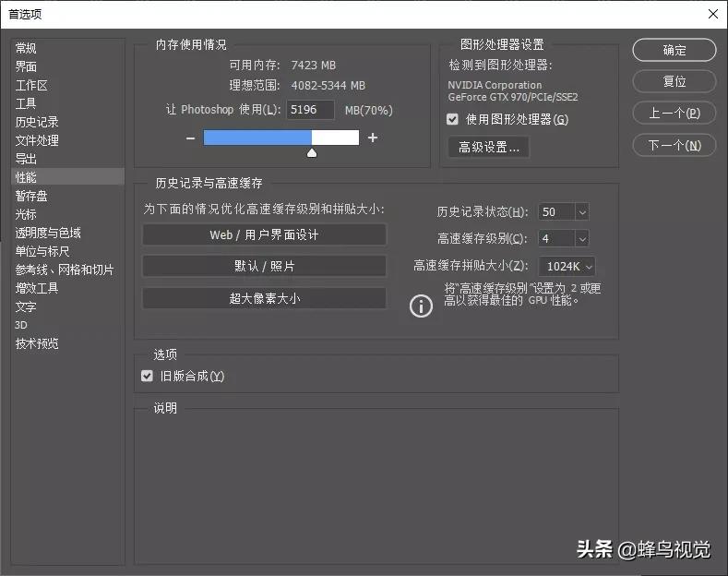Switch to 单位与标尺 category

67,251
